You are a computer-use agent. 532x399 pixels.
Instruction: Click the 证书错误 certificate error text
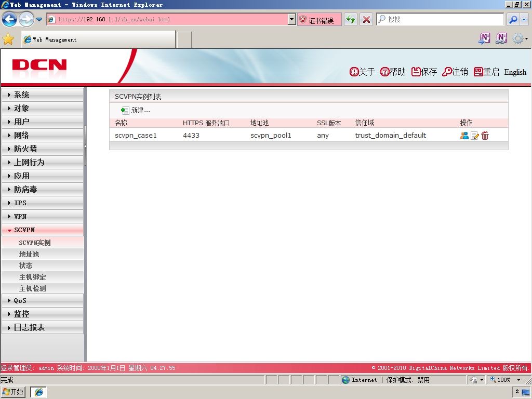(x=321, y=20)
